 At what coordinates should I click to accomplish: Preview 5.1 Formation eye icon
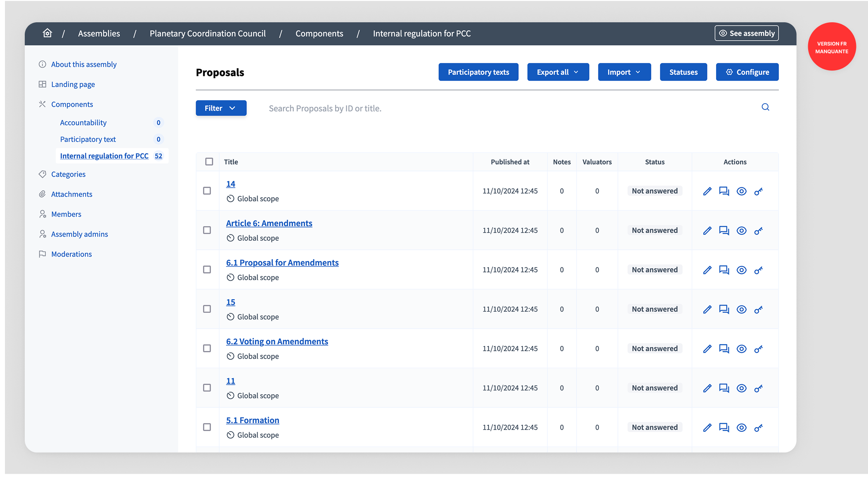point(741,428)
